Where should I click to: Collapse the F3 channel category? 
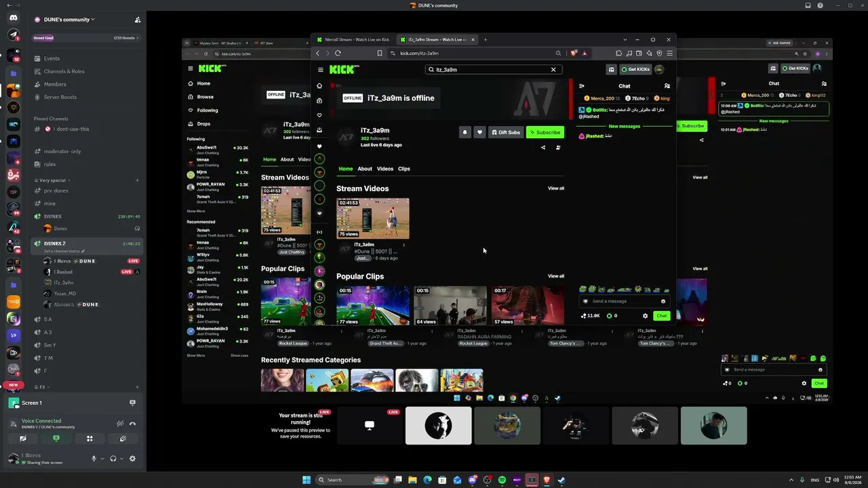pyautogui.click(x=42, y=387)
